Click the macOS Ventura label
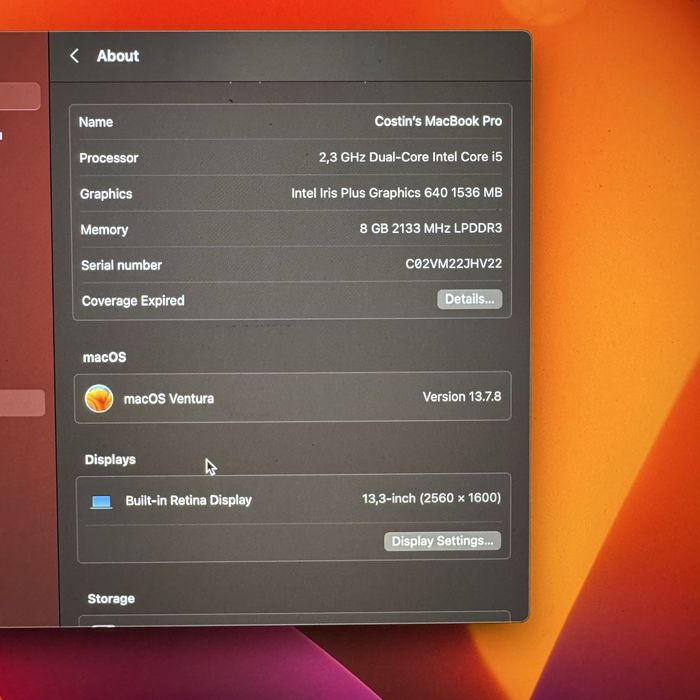 click(x=169, y=399)
